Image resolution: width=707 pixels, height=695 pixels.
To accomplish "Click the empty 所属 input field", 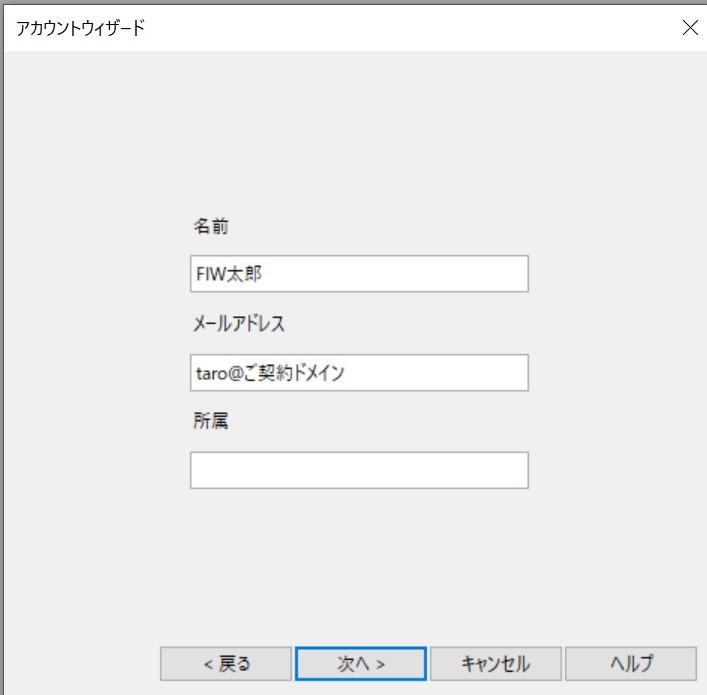I will pyautogui.click(x=359, y=470).
